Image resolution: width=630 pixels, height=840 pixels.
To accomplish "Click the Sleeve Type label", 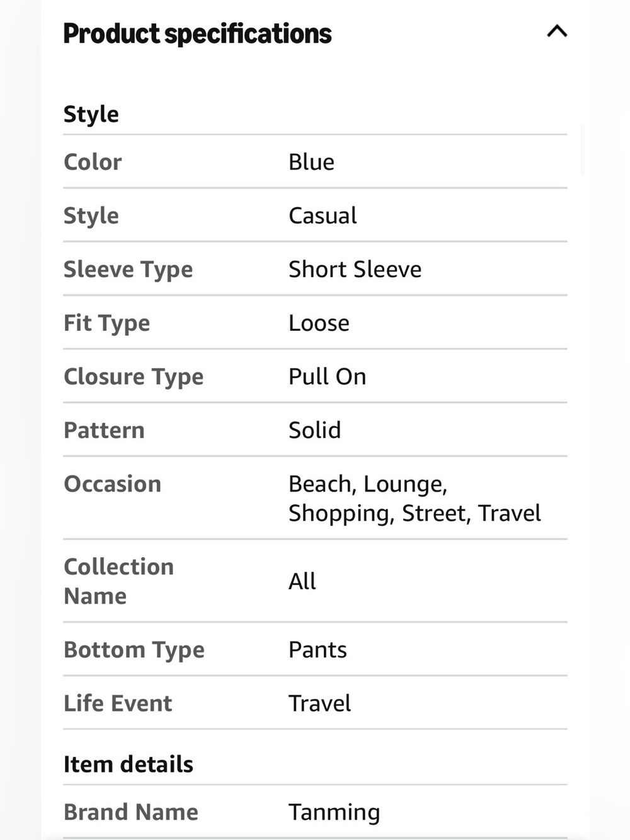I will (x=128, y=270).
